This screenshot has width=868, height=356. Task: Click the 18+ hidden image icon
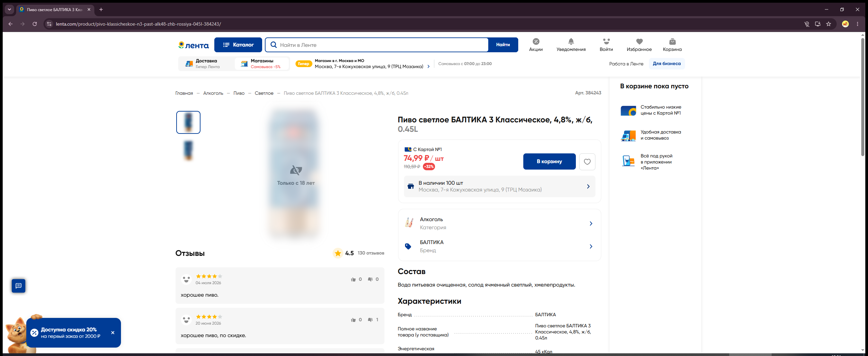pos(296,170)
